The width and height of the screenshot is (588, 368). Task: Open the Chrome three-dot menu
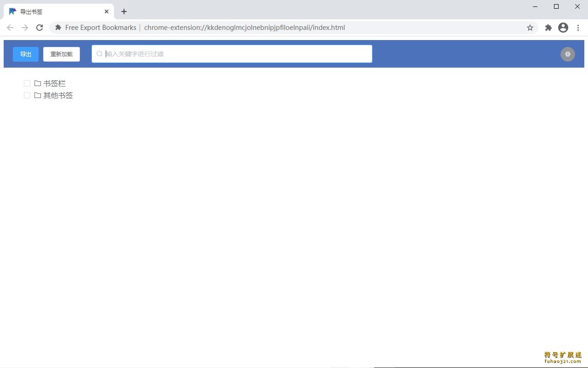(578, 28)
